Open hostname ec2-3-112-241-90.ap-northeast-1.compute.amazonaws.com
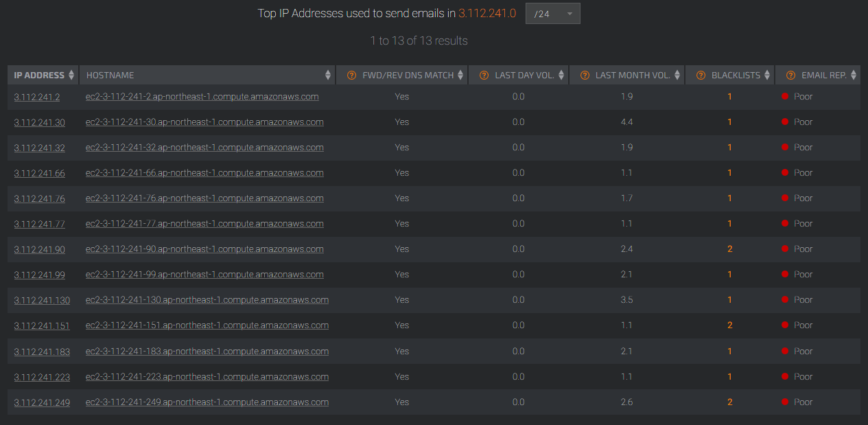Screen dimensions: 868x425 pyautogui.click(x=204, y=249)
